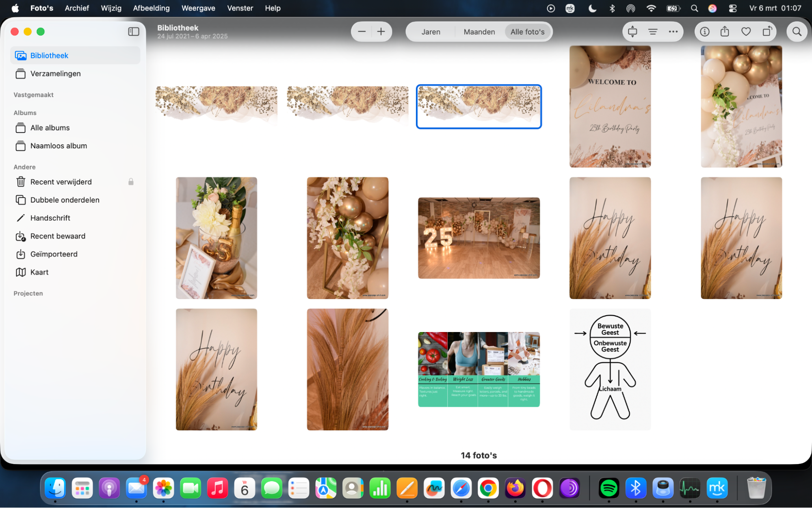Launch Safari from the Dock
The image size is (812, 508).
461,488
